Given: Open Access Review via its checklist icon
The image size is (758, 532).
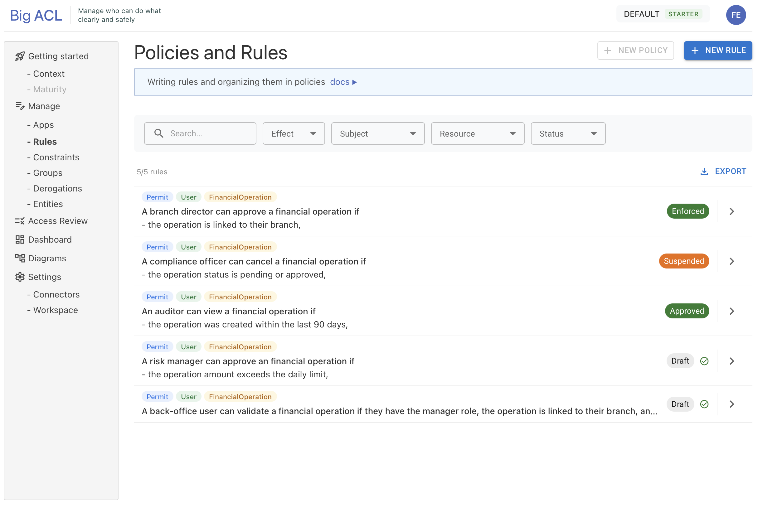Looking at the screenshot, I should pyautogui.click(x=20, y=221).
